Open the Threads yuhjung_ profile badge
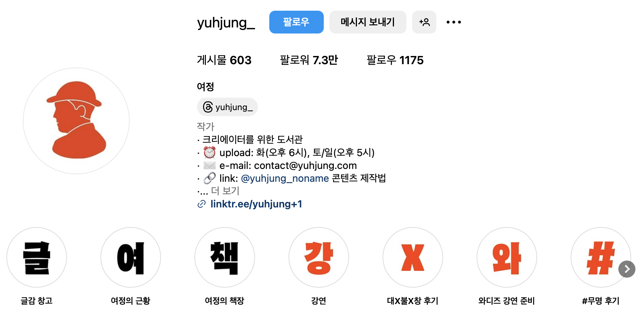Image resolution: width=644 pixels, height=314 pixels. point(227,107)
